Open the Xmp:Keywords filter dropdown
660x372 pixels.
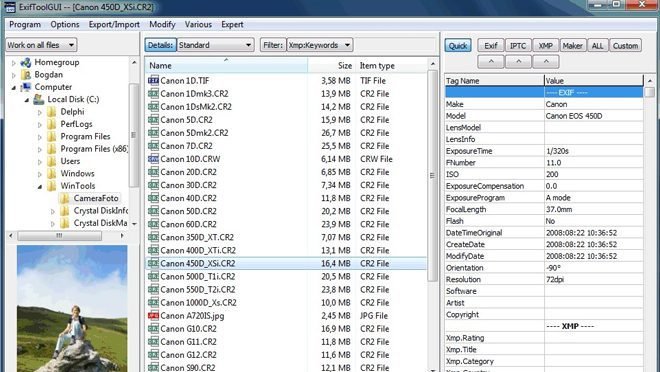[320, 45]
